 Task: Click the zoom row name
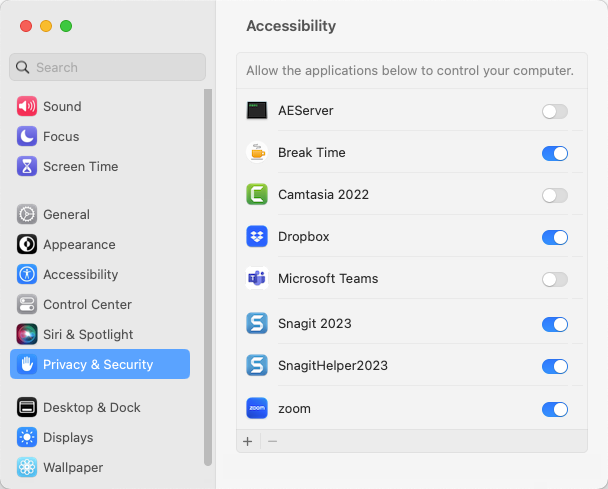coord(294,408)
